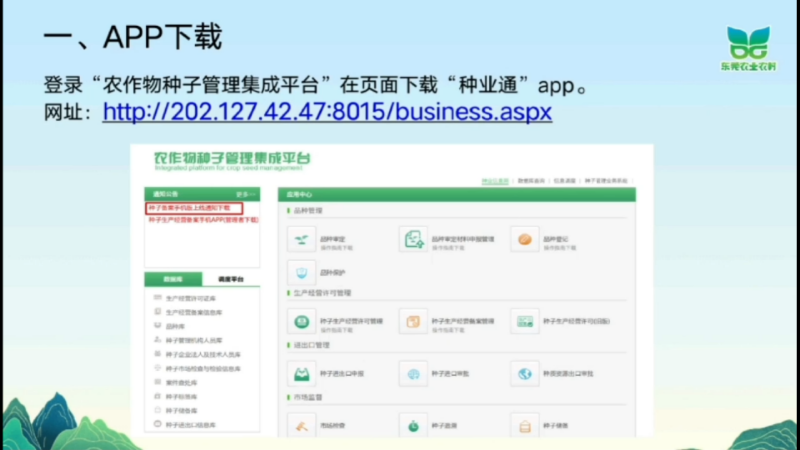Click 更多 in the 通知公告 header
Screen dimensions: 800x450
245,194
